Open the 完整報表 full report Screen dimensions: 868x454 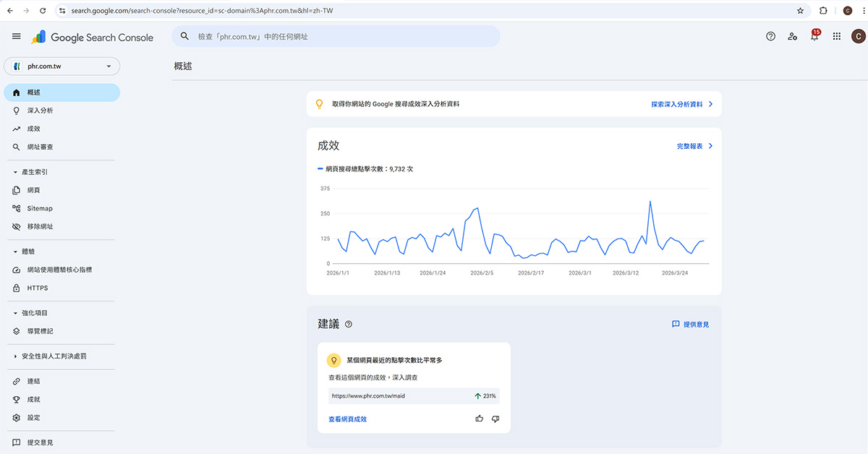[691, 145]
